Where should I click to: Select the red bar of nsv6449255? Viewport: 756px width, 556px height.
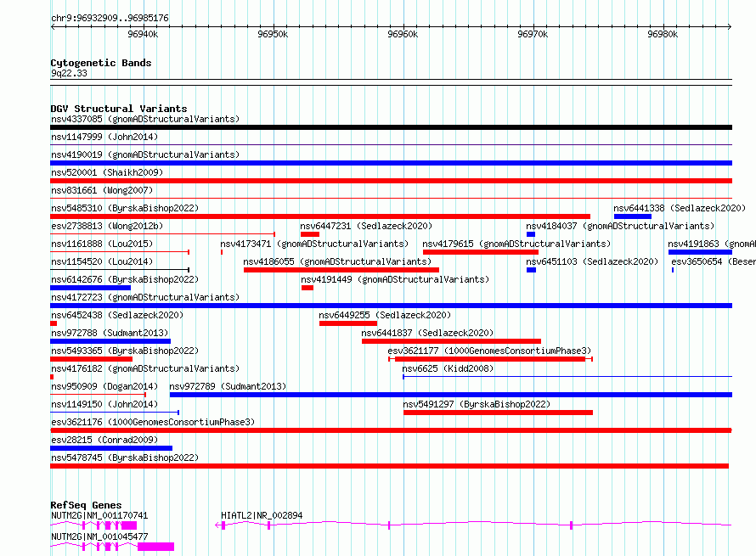(348, 323)
